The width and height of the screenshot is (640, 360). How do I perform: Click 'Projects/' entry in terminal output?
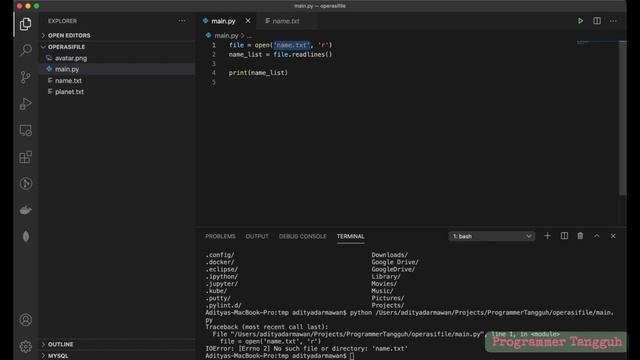(x=388, y=305)
